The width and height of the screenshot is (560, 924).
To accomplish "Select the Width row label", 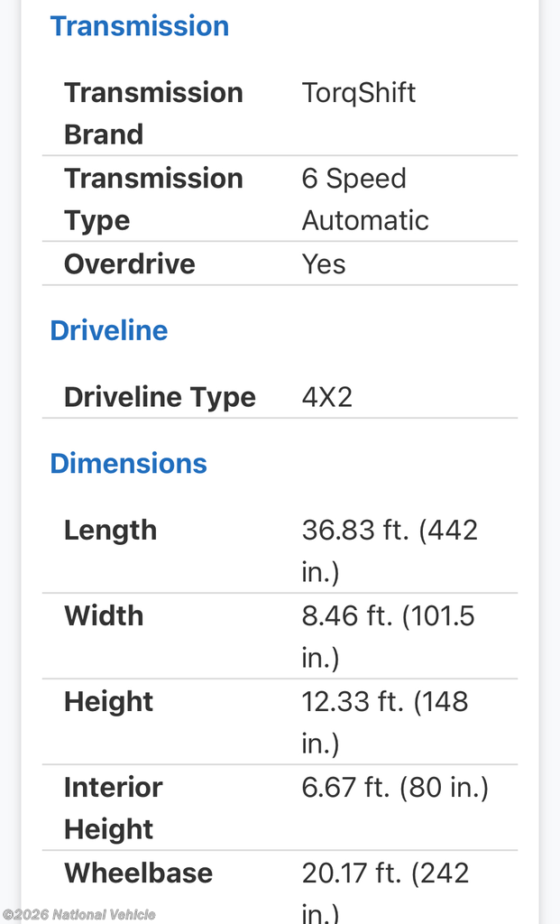I will [104, 615].
